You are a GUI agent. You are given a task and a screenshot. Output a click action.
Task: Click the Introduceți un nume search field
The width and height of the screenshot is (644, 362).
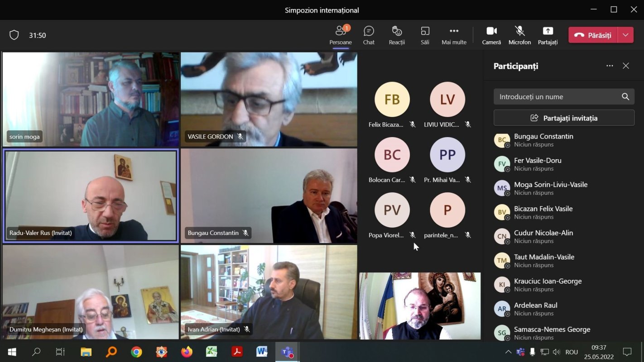click(x=557, y=96)
